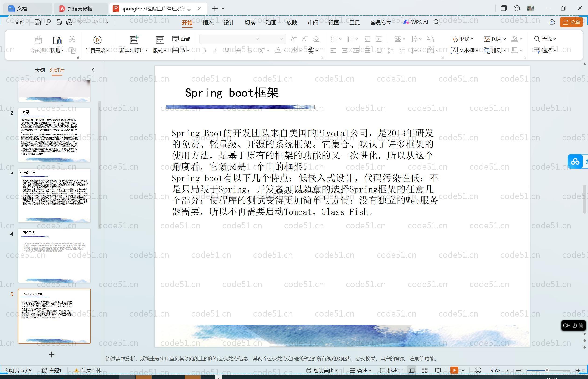This screenshot has width=588, height=379.
Task: Click the increase indent icon
Action: click(379, 39)
